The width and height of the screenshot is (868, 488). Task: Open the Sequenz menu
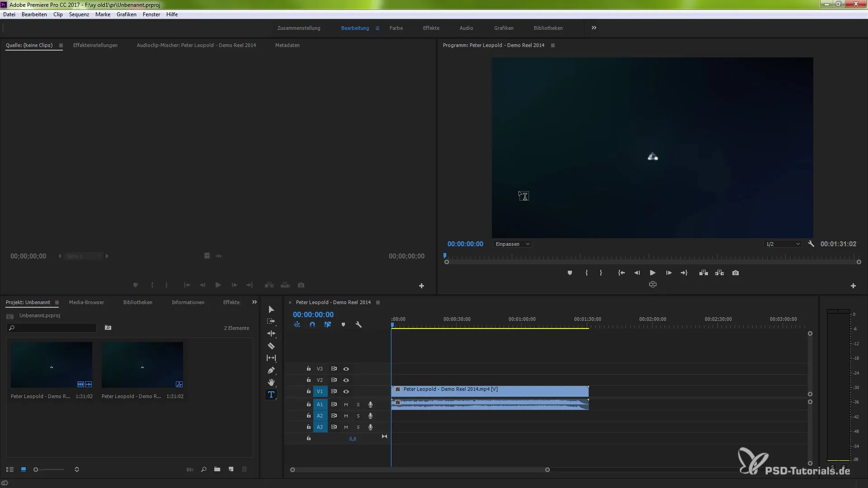pos(79,14)
